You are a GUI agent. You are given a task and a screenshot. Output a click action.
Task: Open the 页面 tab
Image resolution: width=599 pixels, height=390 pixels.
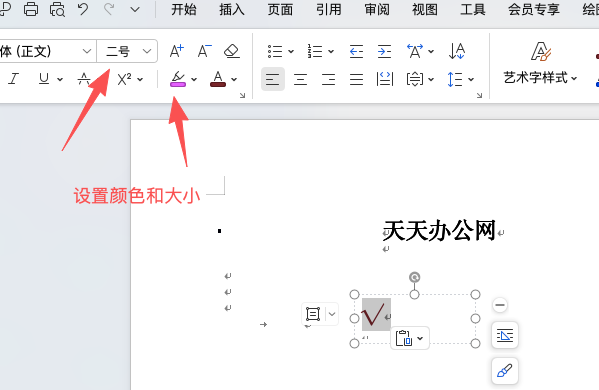click(280, 10)
